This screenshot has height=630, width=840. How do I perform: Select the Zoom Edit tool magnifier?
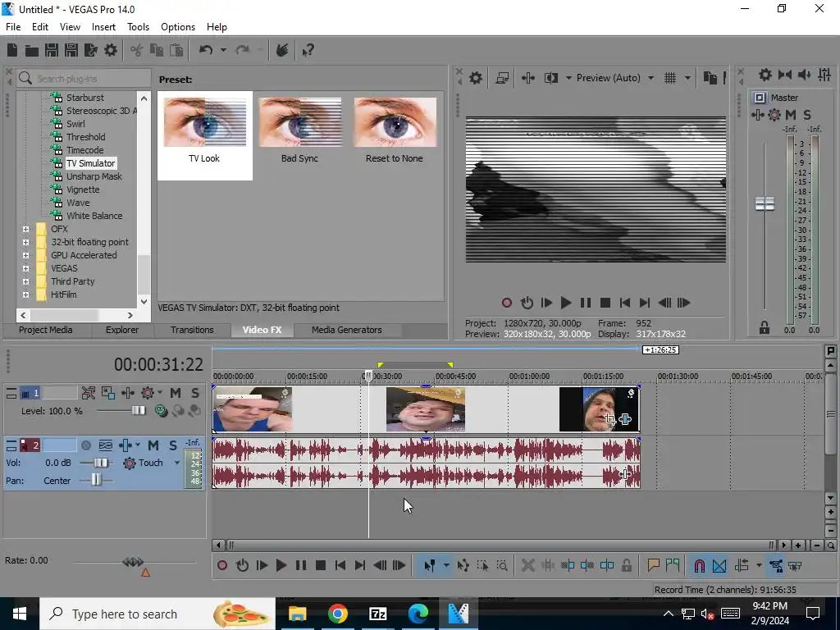tap(502, 565)
